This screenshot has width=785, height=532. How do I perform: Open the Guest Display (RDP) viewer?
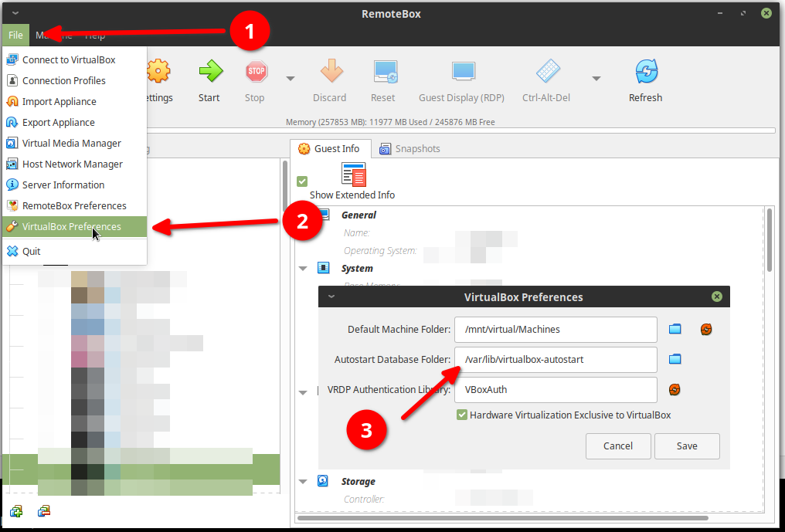point(461,73)
